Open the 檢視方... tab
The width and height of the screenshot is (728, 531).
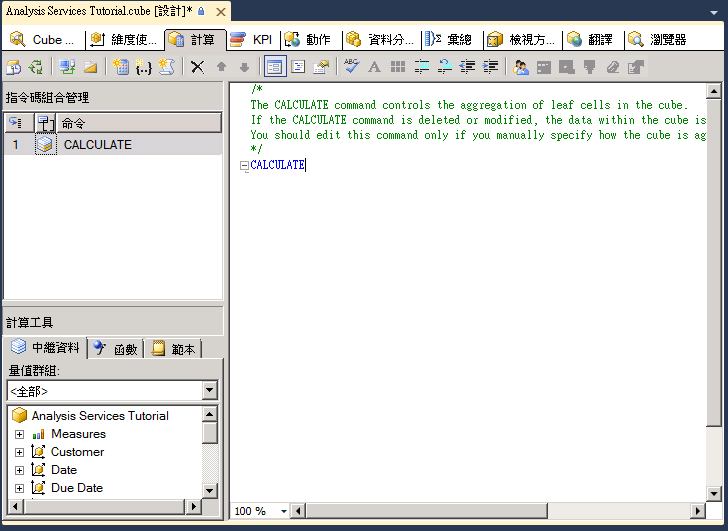522,40
